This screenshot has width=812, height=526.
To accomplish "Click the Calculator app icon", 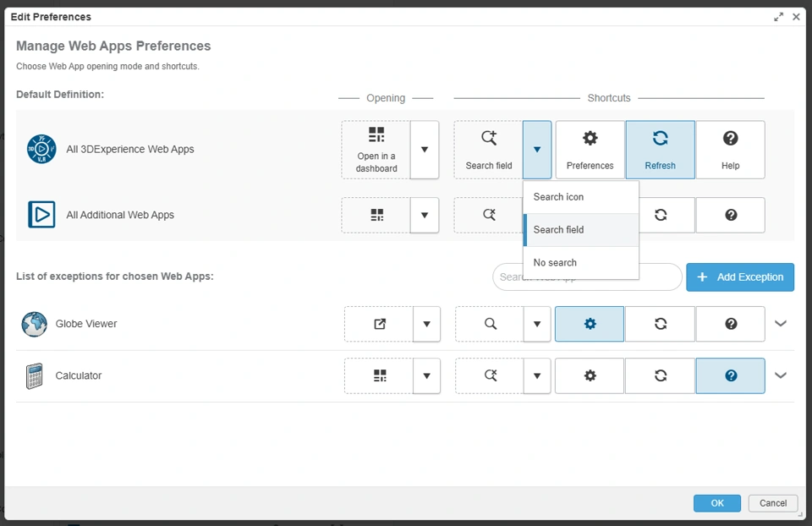I will pyautogui.click(x=34, y=375).
